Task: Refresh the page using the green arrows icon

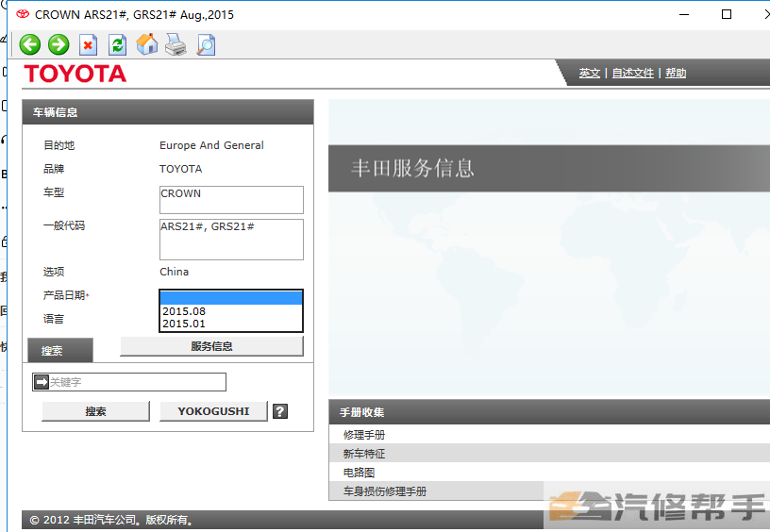Action: (x=117, y=45)
